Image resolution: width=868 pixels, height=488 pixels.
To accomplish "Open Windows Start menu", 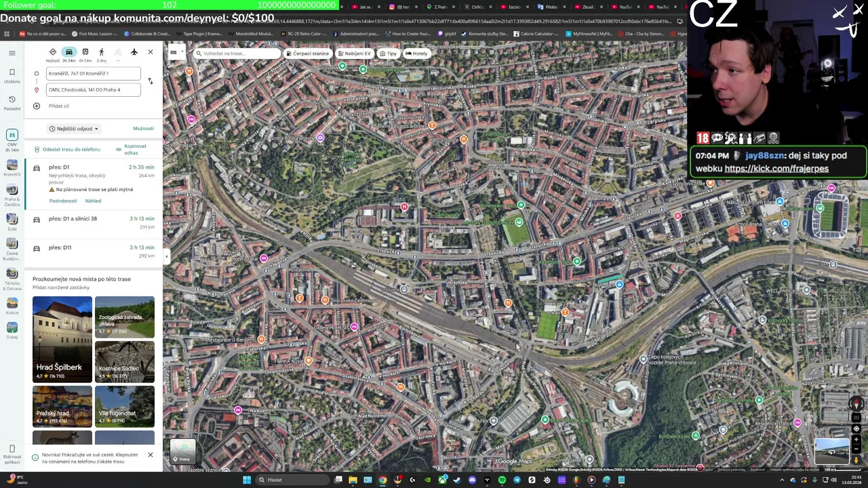I will pyautogui.click(x=247, y=480).
